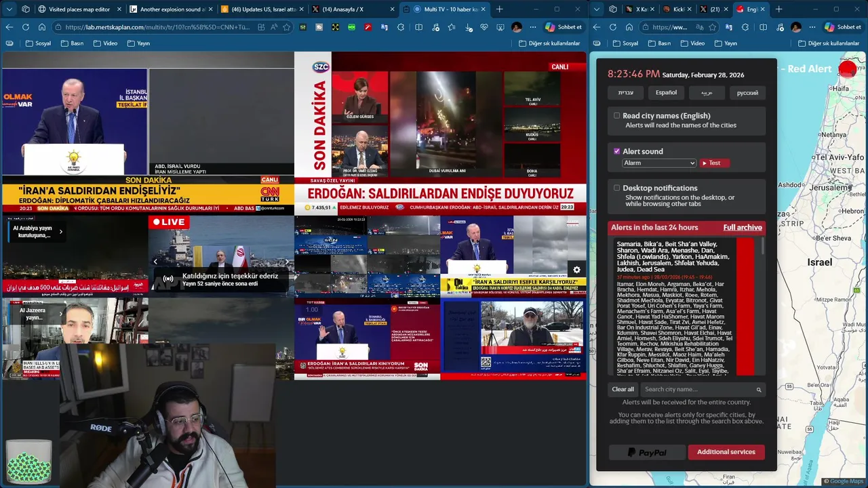
Task: Open Sosyal bookmarks folder in right window
Action: [x=625, y=43]
